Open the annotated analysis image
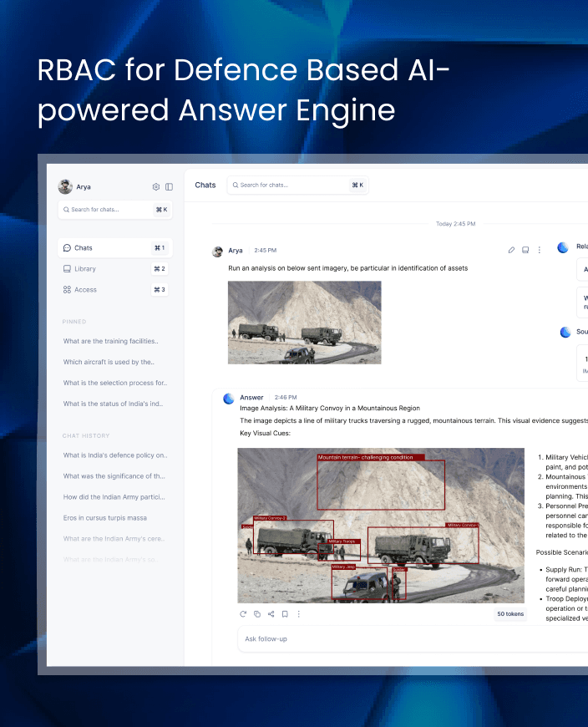 click(x=381, y=526)
